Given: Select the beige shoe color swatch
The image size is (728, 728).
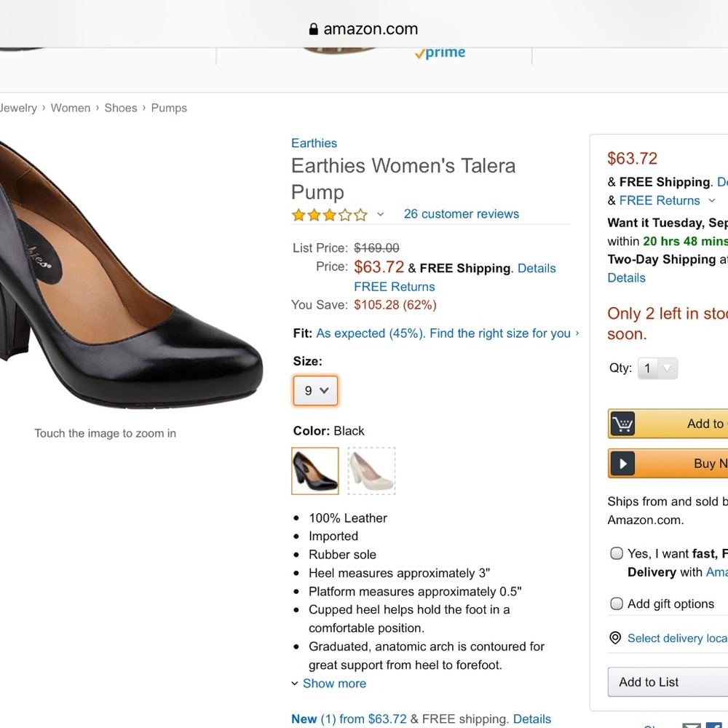Looking at the screenshot, I should point(371,471).
